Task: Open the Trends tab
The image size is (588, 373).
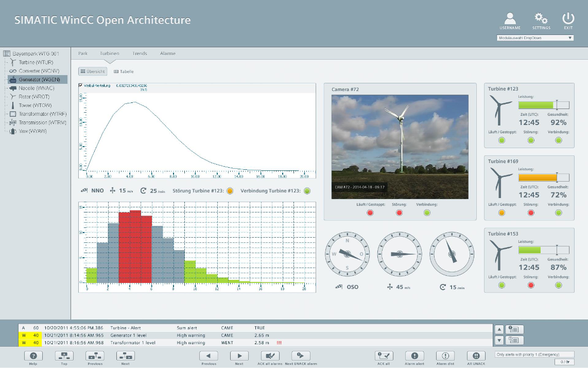Action: pos(140,54)
